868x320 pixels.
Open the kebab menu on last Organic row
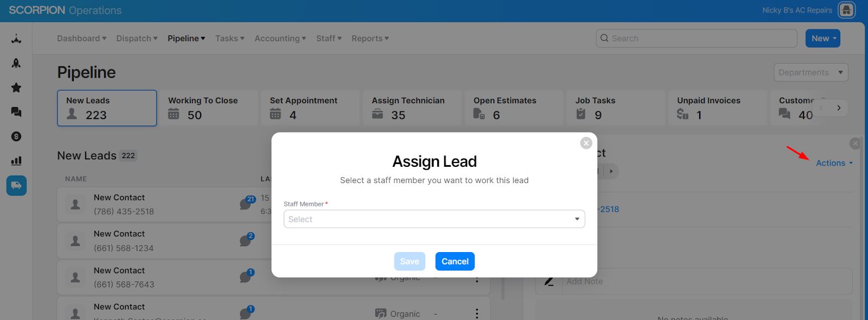tap(477, 313)
